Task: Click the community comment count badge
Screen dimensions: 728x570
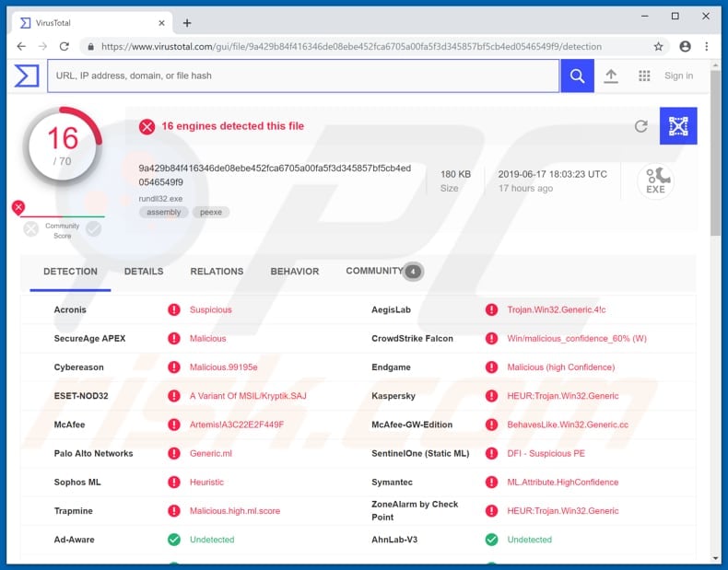Action: (412, 272)
